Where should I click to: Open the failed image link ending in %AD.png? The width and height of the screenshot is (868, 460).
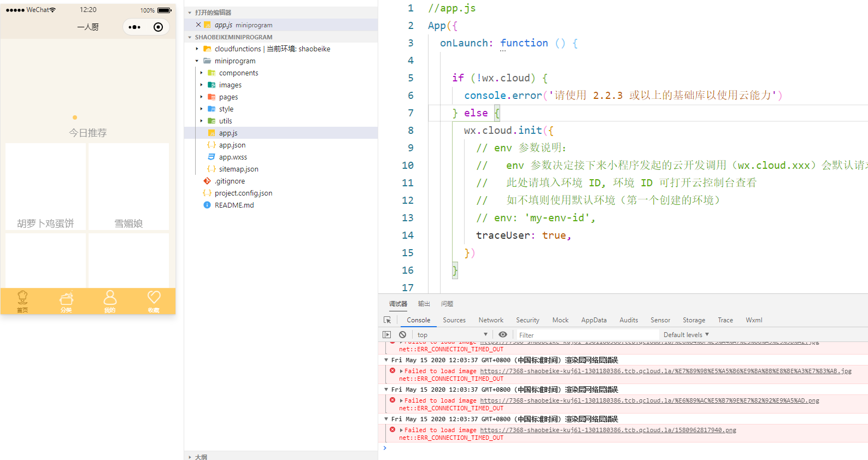point(649,400)
